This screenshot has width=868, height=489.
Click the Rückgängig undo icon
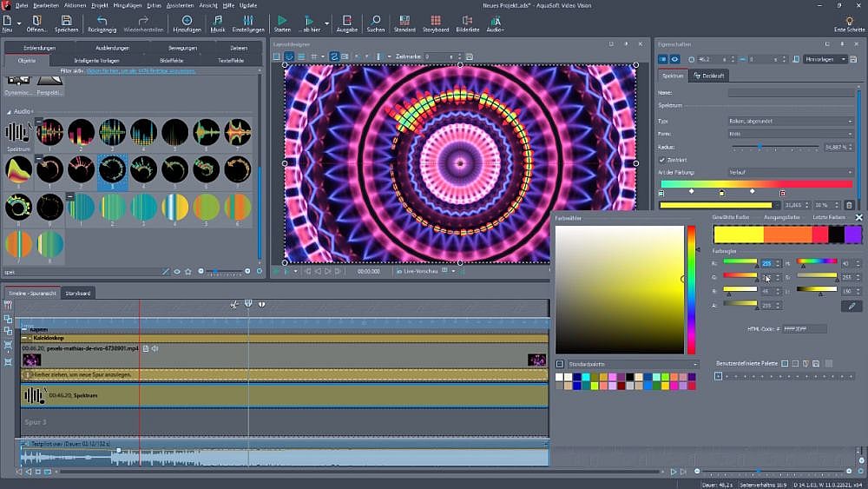tap(102, 19)
